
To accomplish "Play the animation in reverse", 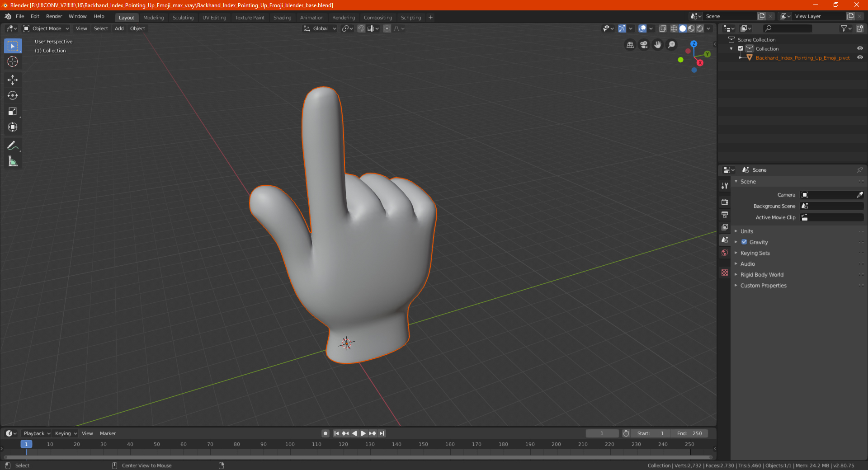I will 354,433.
